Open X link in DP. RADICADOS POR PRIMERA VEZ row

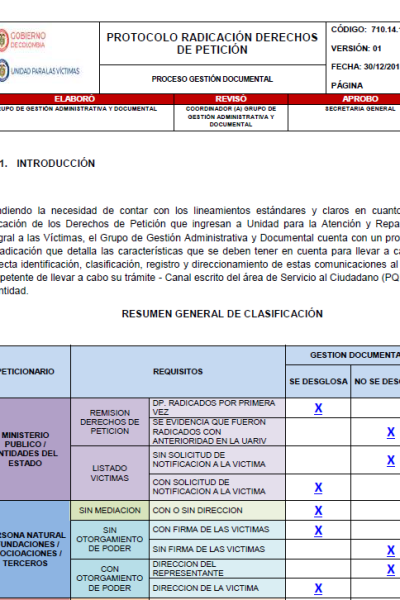318,408
